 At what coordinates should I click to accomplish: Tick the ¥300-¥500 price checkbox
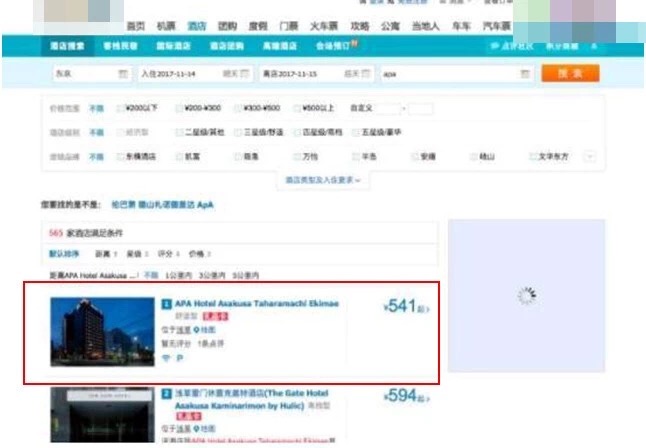[238, 108]
